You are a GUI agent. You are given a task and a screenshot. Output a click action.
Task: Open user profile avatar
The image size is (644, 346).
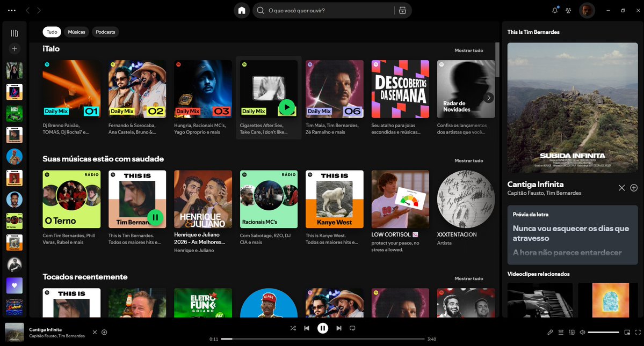(x=587, y=11)
